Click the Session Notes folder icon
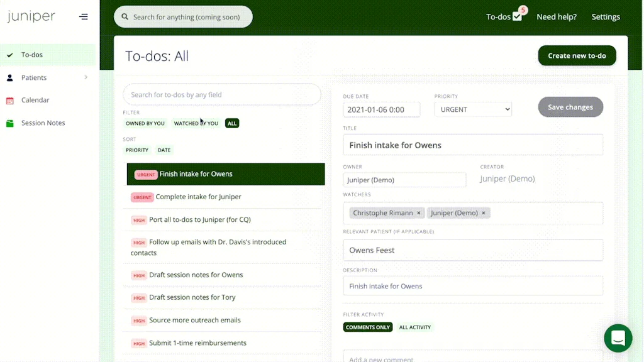The width and height of the screenshot is (644, 362). (9, 123)
